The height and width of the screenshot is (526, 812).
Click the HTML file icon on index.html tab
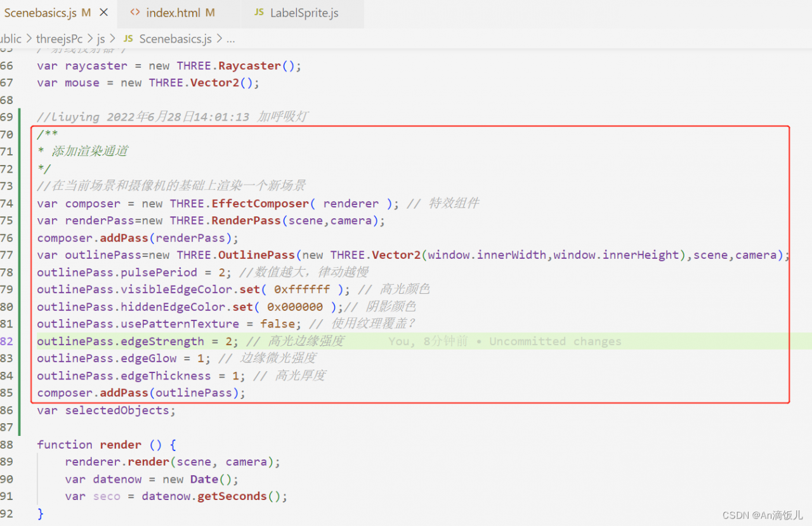[134, 13]
